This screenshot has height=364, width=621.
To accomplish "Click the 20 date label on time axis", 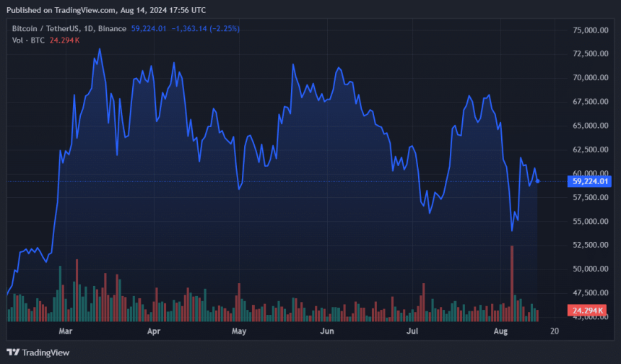I will (x=554, y=331).
